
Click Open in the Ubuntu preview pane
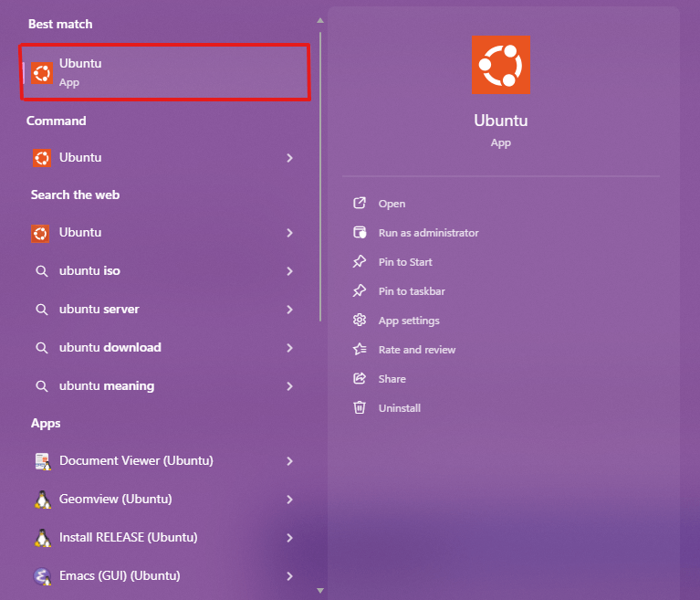(392, 204)
